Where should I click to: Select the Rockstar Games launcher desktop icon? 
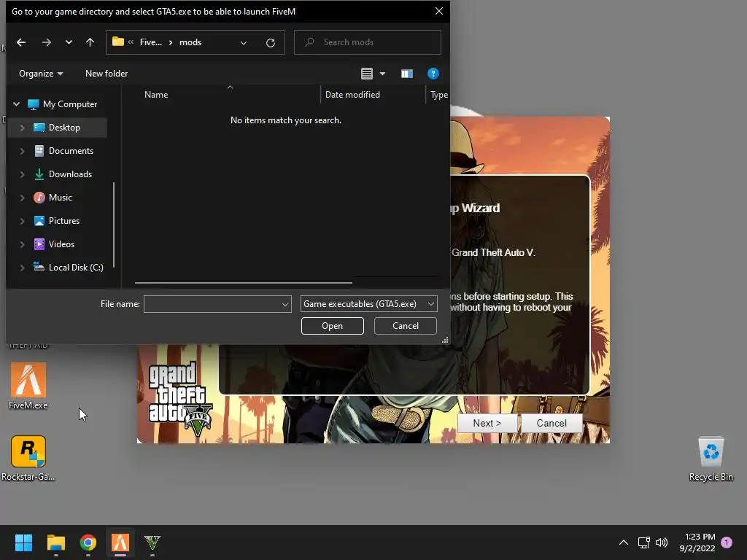pos(28,458)
